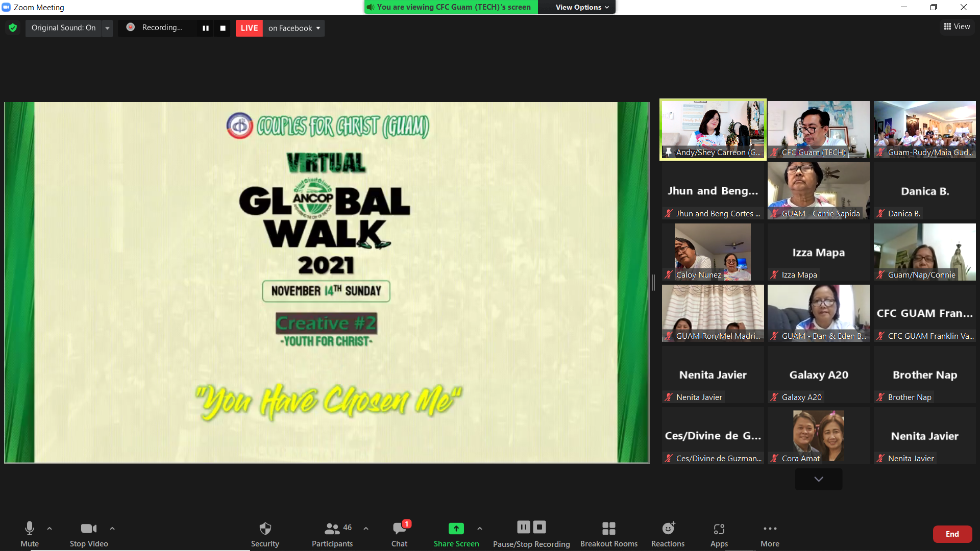Image resolution: width=980 pixels, height=551 pixels.
Task: Stop Video camera button
Action: [x=89, y=534]
